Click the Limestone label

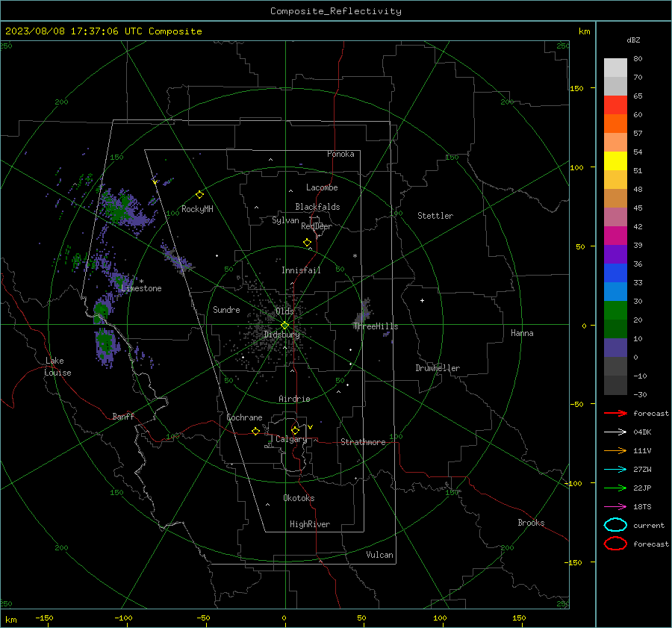[141, 288]
